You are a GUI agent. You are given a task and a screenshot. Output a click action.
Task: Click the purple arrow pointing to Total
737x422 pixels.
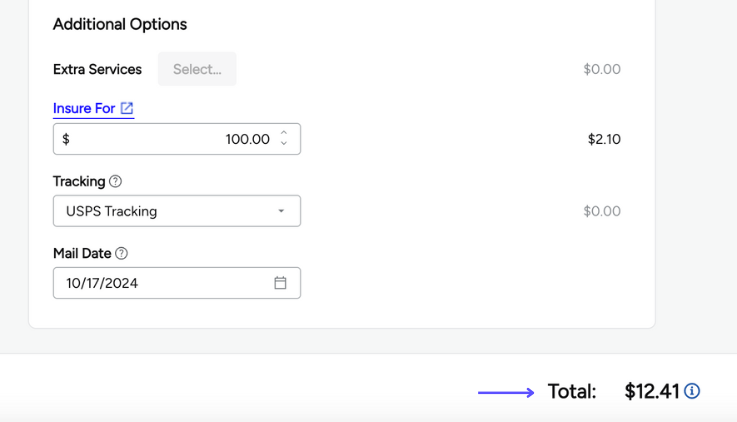506,392
